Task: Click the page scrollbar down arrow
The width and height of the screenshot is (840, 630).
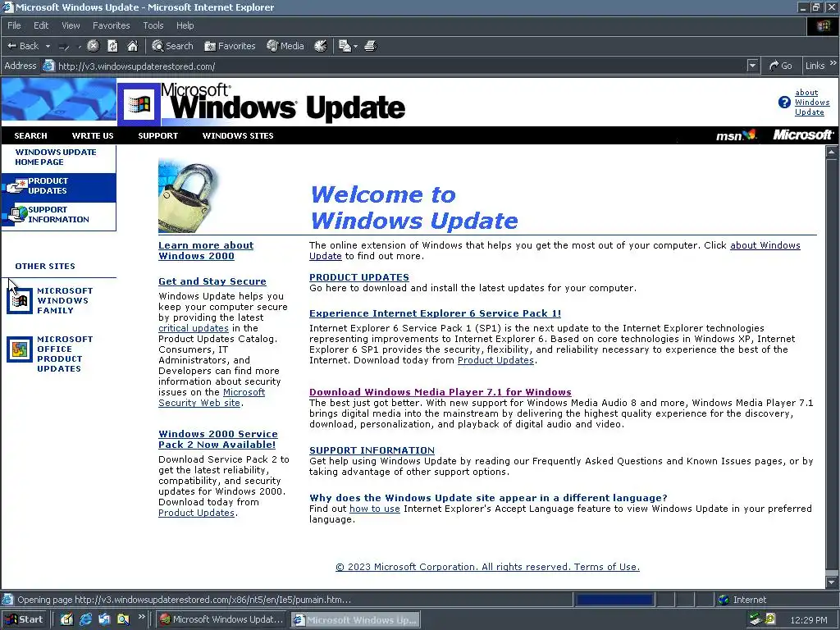Action: [832, 582]
